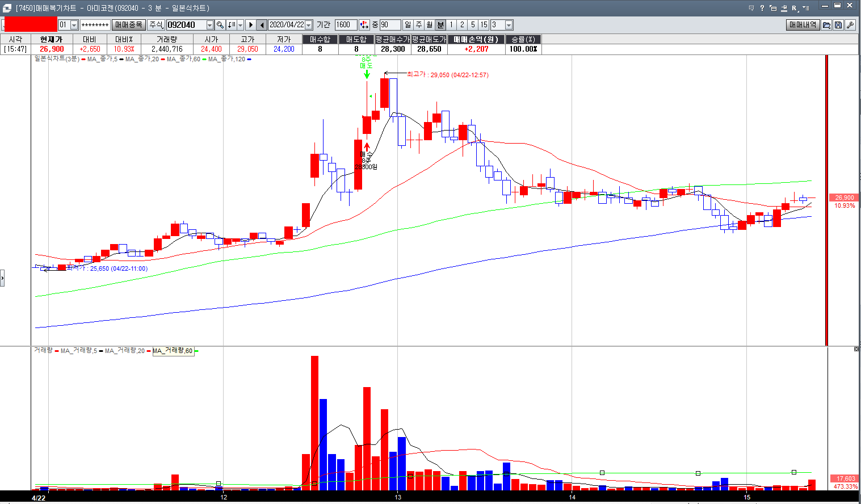Select the daily (일) period toggle
This screenshot has height=504, width=861.
click(408, 25)
